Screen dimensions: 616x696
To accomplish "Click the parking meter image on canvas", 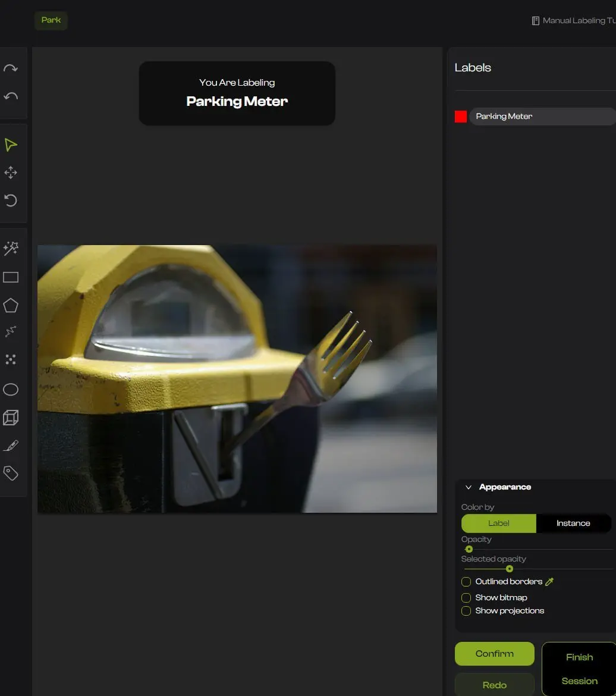I will pyautogui.click(x=237, y=379).
